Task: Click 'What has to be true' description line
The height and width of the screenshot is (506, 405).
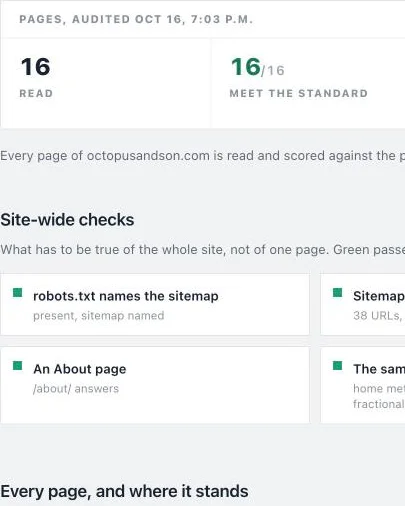Action: point(202,250)
